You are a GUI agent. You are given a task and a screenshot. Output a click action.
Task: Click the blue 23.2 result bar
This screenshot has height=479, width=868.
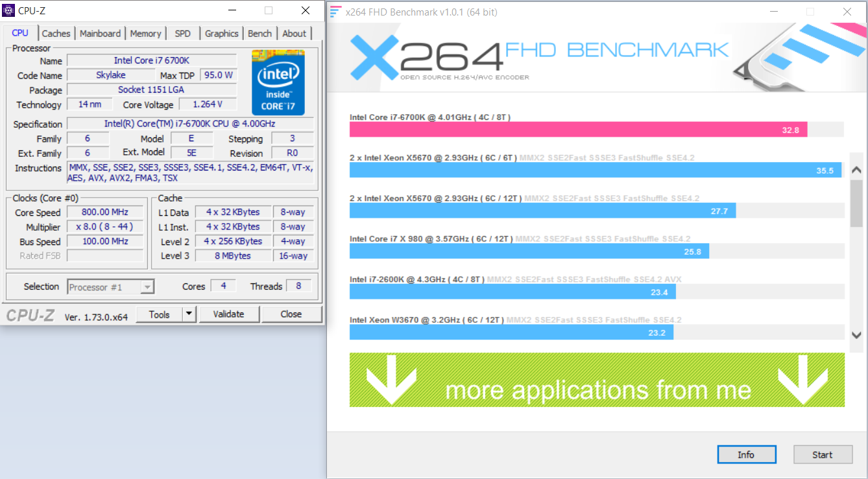tap(511, 332)
